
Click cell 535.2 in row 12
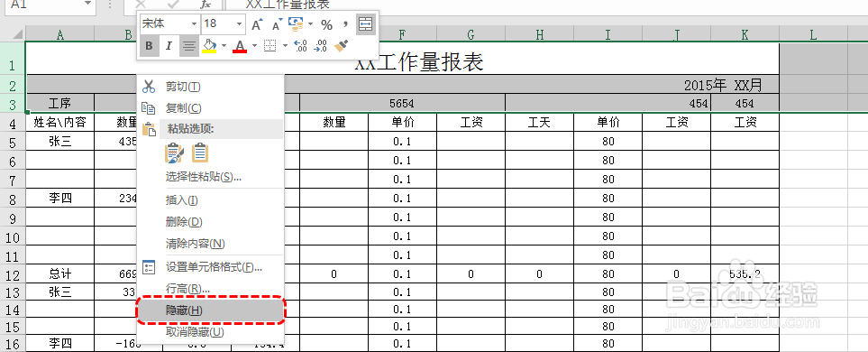point(745,273)
